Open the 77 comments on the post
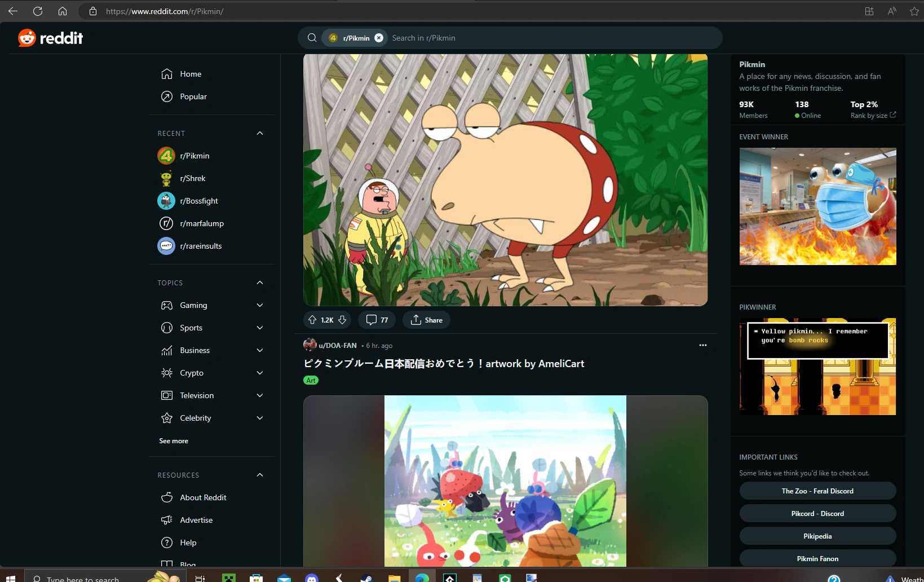This screenshot has height=582, width=924. (377, 320)
